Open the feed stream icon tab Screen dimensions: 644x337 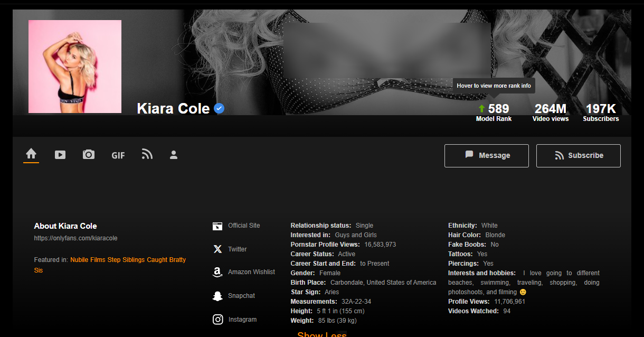(147, 154)
